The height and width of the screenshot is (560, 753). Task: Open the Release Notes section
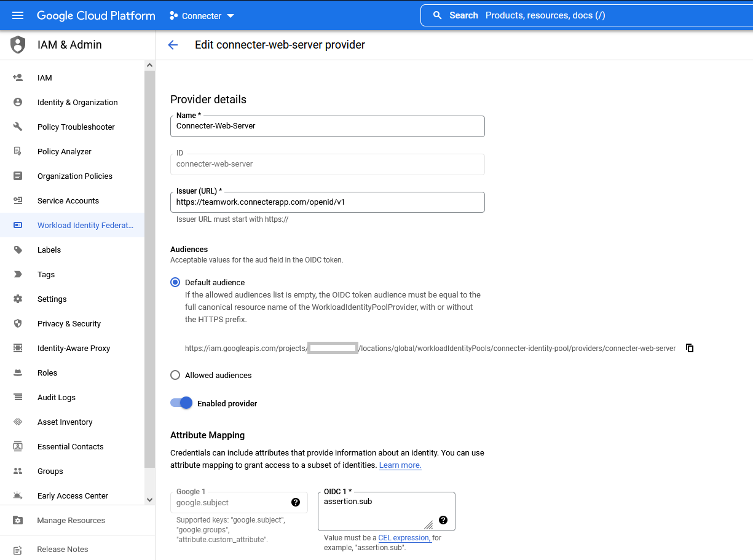(63, 549)
